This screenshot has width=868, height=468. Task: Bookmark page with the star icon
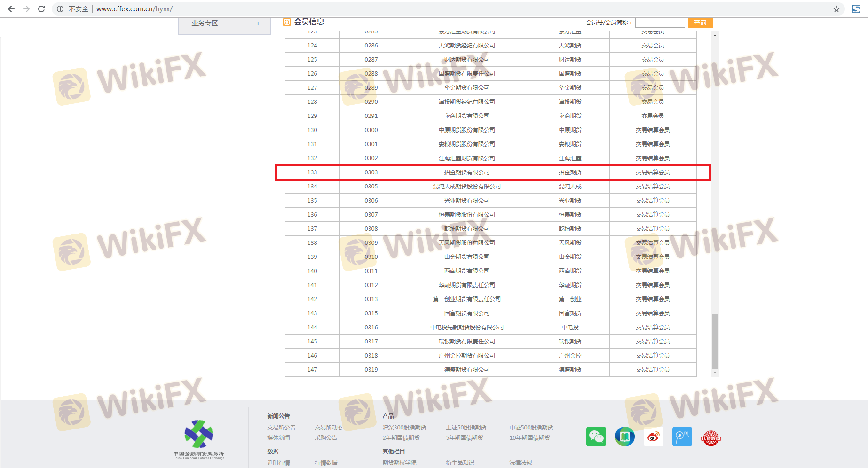[x=836, y=9]
